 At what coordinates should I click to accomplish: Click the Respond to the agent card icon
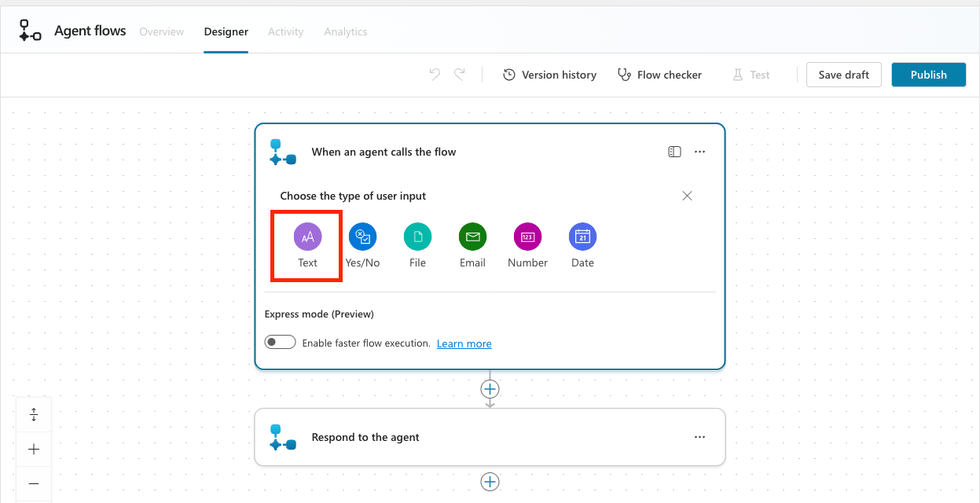point(283,437)
